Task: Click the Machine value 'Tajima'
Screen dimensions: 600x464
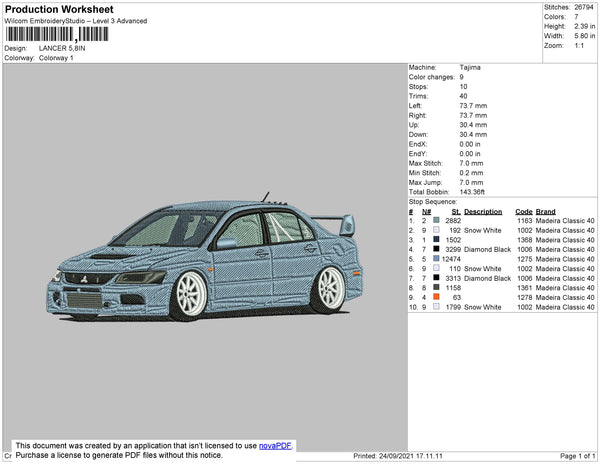Action: coord(470,67)
